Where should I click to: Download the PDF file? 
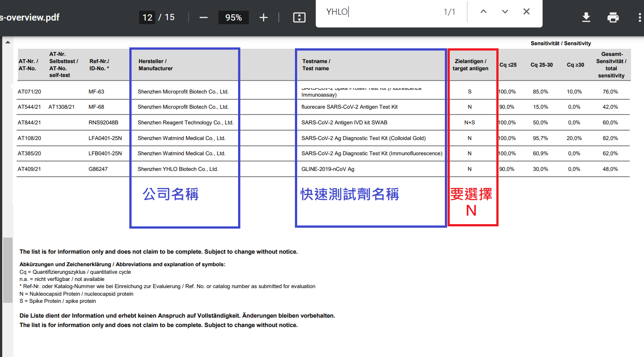586,17
